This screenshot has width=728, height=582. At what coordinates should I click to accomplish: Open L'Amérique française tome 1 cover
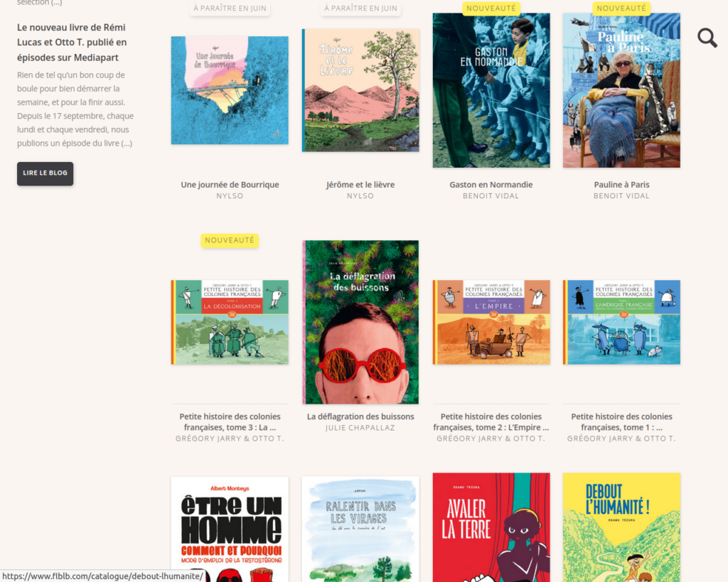(x=621, y=322)
